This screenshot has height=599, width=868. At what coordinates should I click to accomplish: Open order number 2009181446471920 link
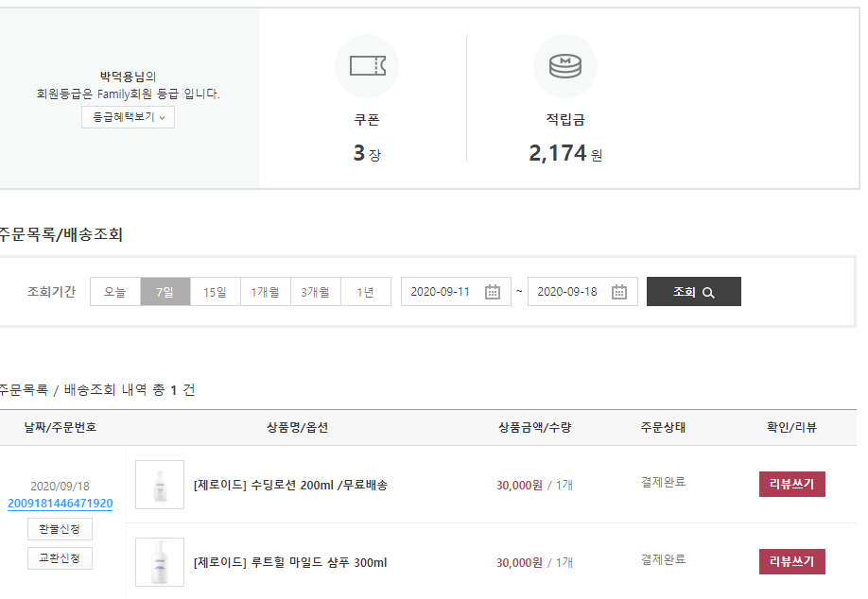pos(60,504)
